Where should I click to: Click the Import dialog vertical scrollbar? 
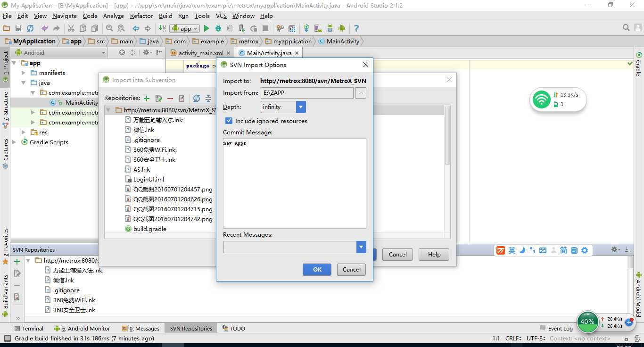[447, 136]
